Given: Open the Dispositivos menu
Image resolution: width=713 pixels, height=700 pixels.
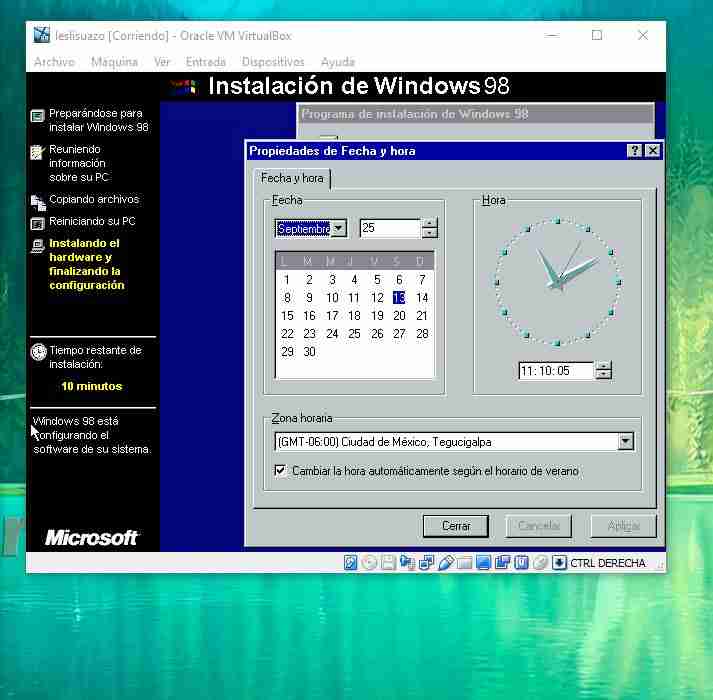Looking at the screenshot, I should [x=273, y=62].
